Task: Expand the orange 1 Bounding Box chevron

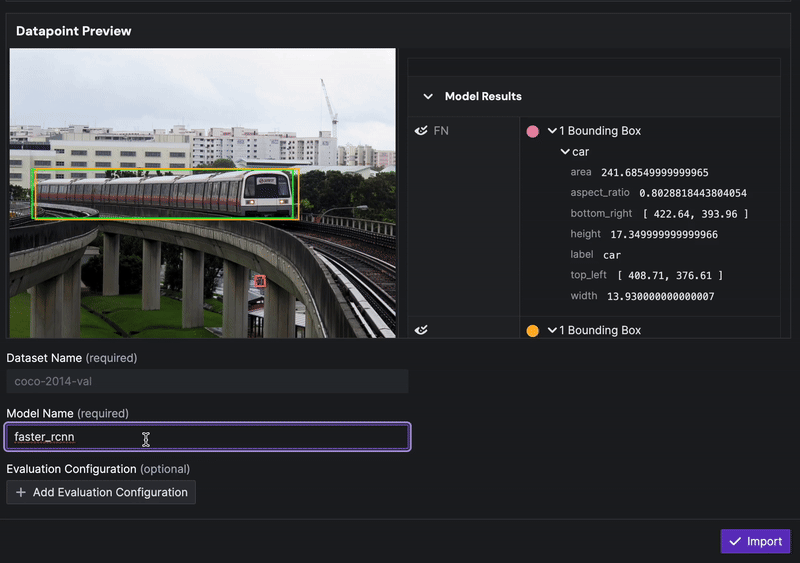Action: click(552, 330)
